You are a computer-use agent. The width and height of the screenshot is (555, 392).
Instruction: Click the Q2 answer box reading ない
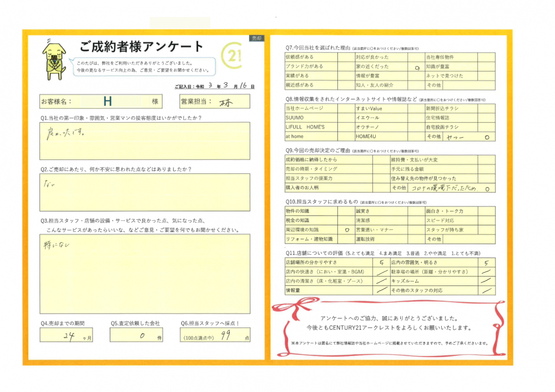coord(144,192)
